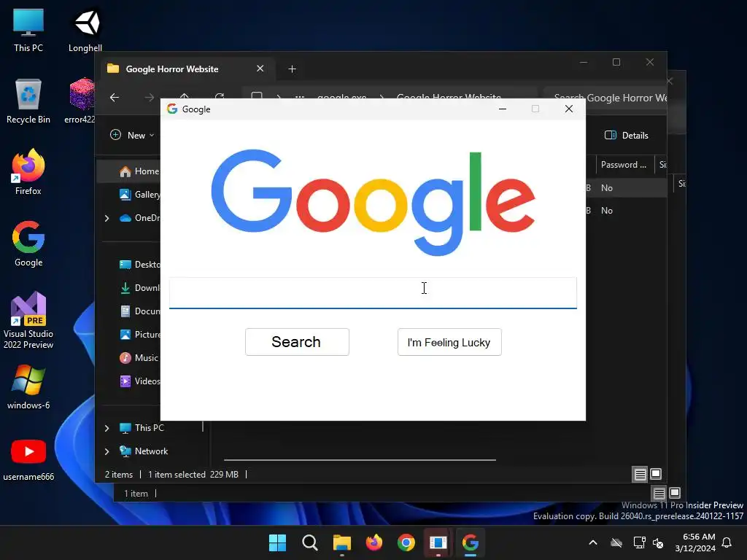Go back in File Explorer

coord(115,98)
